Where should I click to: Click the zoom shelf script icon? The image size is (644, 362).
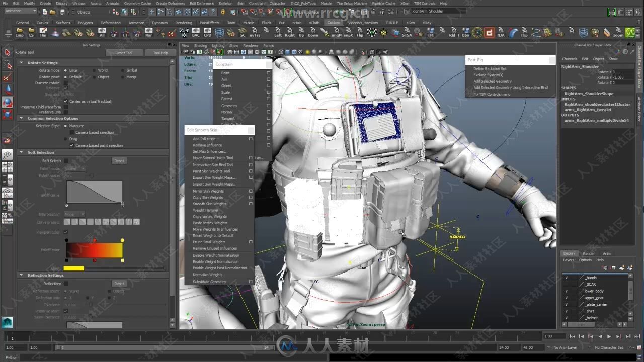pos(618,33)
